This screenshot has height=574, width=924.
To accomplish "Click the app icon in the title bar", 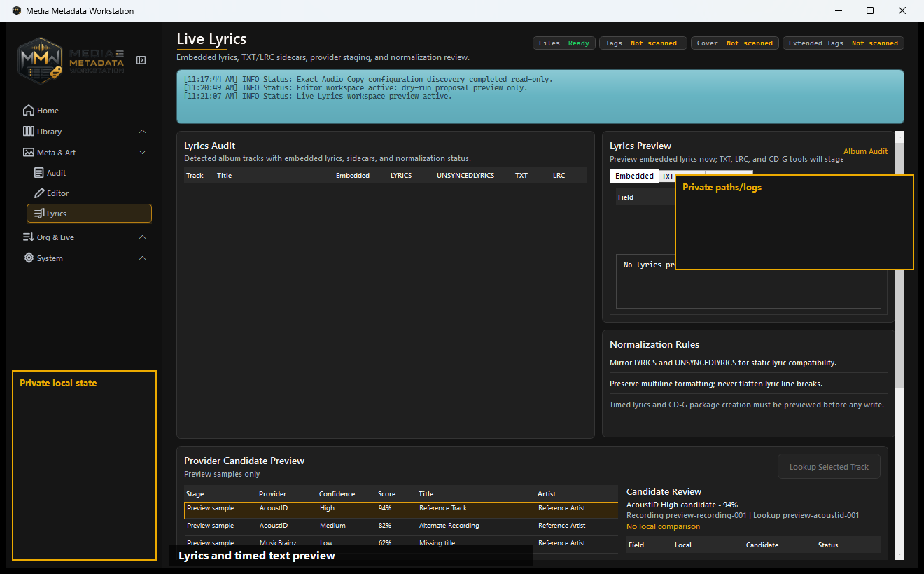I will pyautogui.click(x=17, y=10).
